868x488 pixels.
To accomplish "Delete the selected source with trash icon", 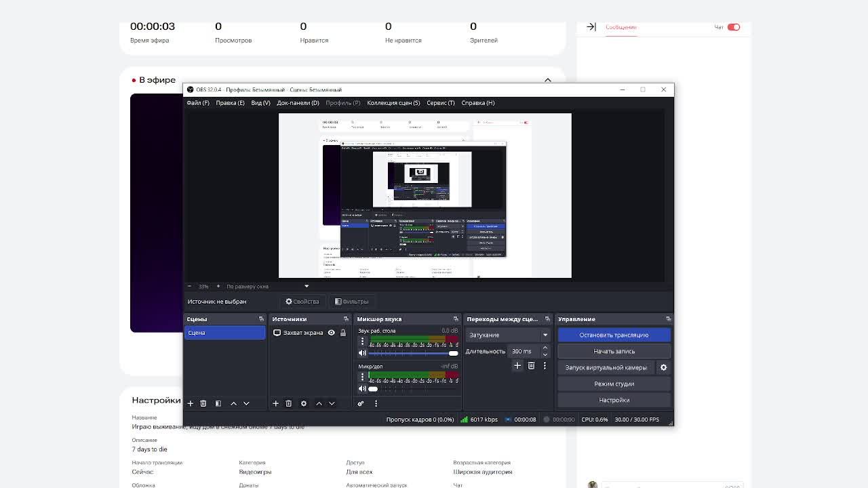I will point(288,403).
